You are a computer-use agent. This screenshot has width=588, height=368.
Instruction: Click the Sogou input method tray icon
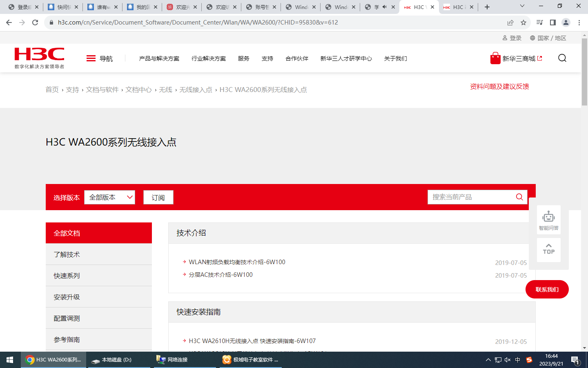tap(529, 360)
